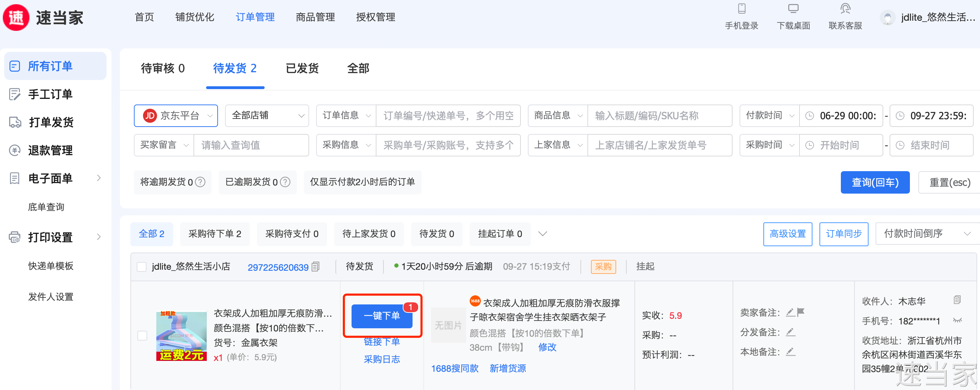The image size is (980, 390).
Task: Switch to the 已发货 tab
Action: point(302,68)
